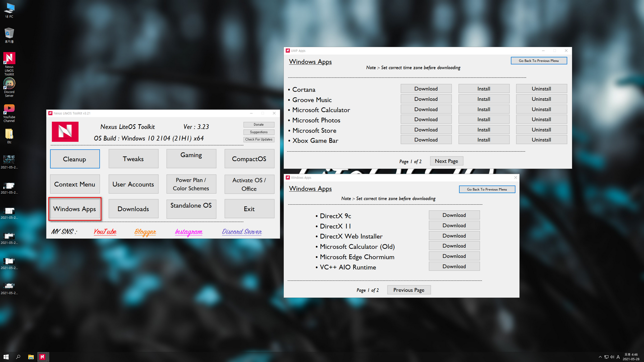Click Check For Updates
The height and width of the screenshot is (362, 644).
point(259,139)
